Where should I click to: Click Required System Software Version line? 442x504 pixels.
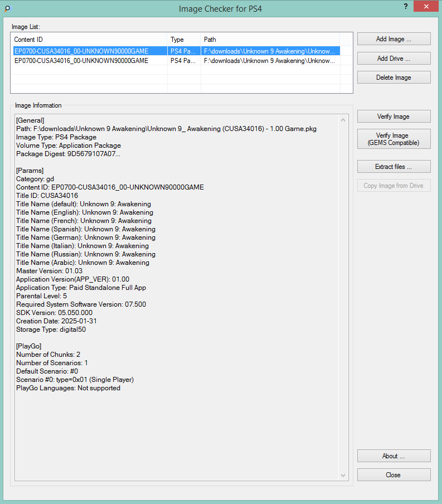81,304
